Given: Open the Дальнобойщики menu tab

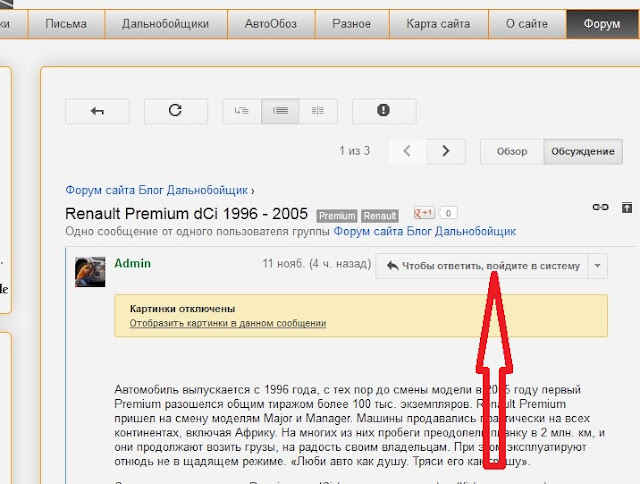Looking at the screenshot, I should 166,24.
